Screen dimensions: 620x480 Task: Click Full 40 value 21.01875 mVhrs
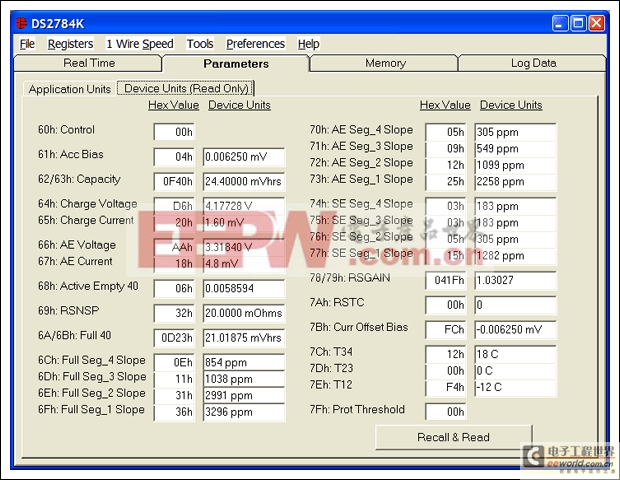[244, 338]
